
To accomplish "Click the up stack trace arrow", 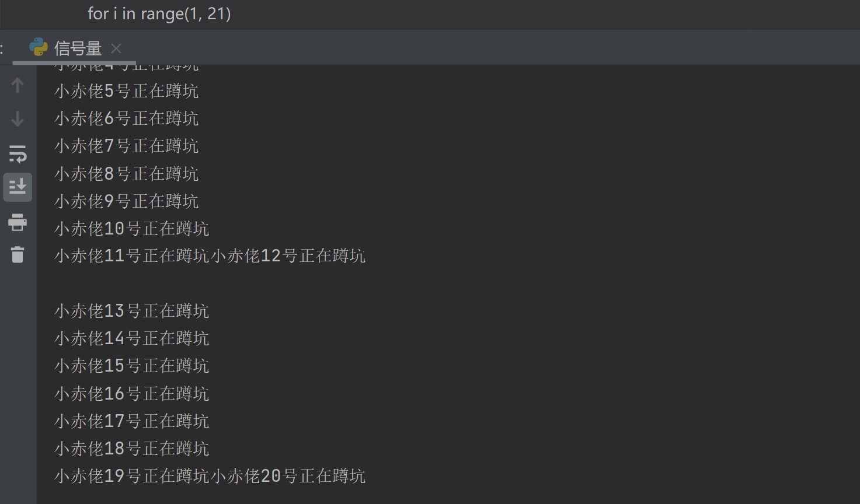I will 18,85.
